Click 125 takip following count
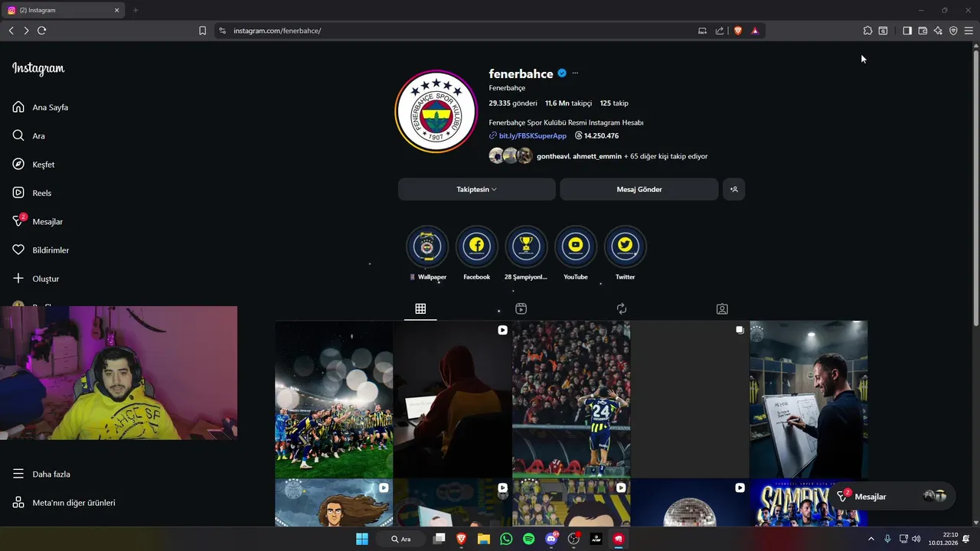 (x=614, y=103)
